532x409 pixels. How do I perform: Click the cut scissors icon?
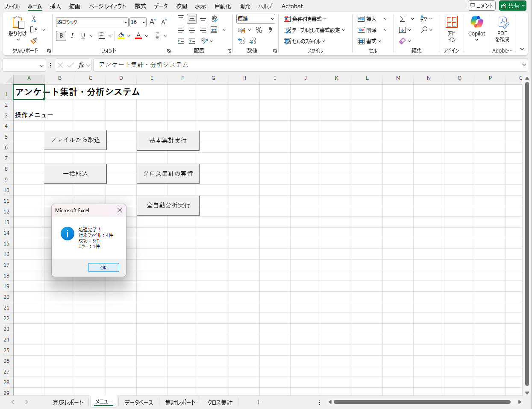click(34, 19)
